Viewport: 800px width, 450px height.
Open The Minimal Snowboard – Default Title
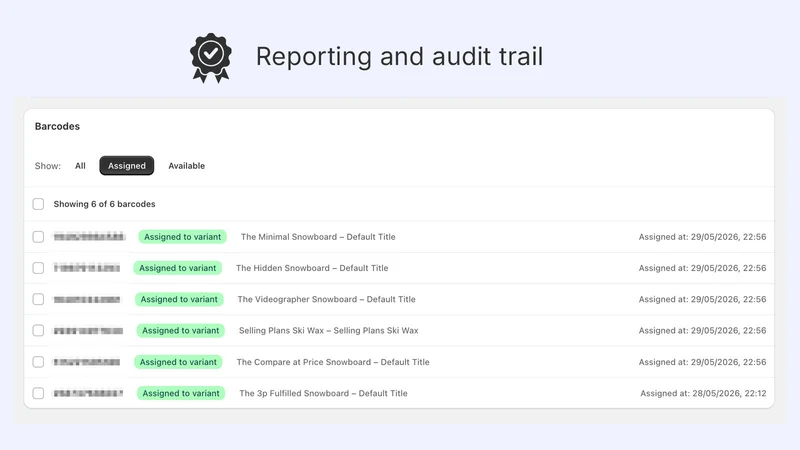click(318, 237)
